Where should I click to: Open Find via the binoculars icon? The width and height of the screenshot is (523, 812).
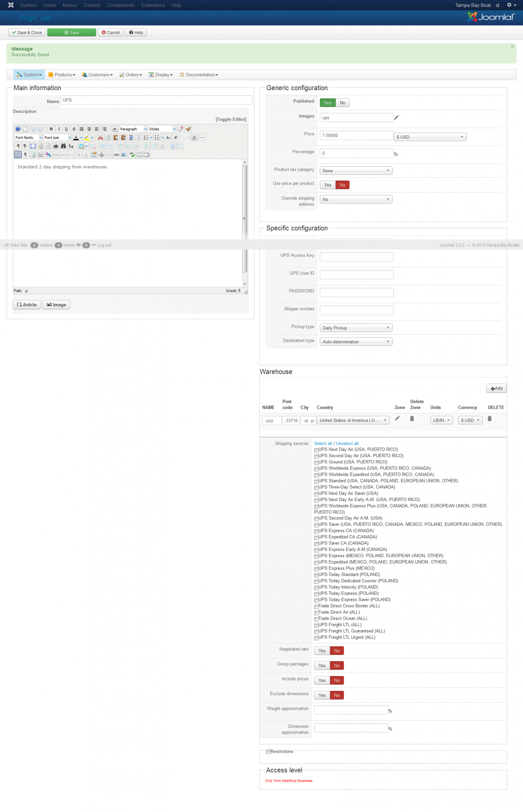click(x=63, y=146)
